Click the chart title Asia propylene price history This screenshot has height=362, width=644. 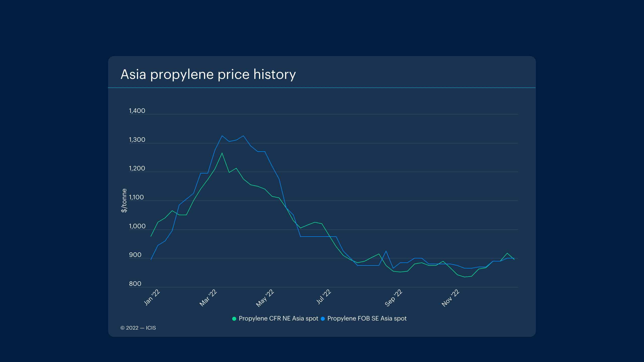(208, 74)
